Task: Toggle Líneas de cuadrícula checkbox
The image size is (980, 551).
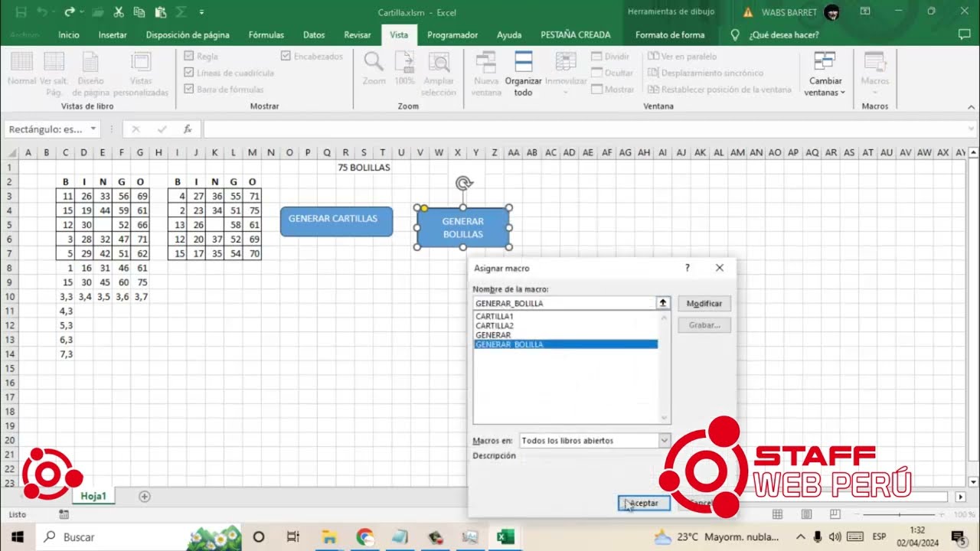Action: [189, 73]
